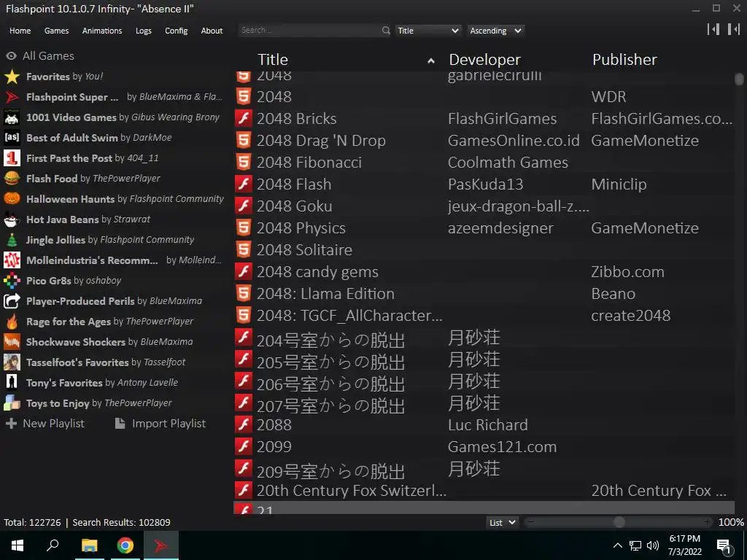Screen dimensions: 747x560
Task: Open the Animations tab
Action: tap(102, 31)
